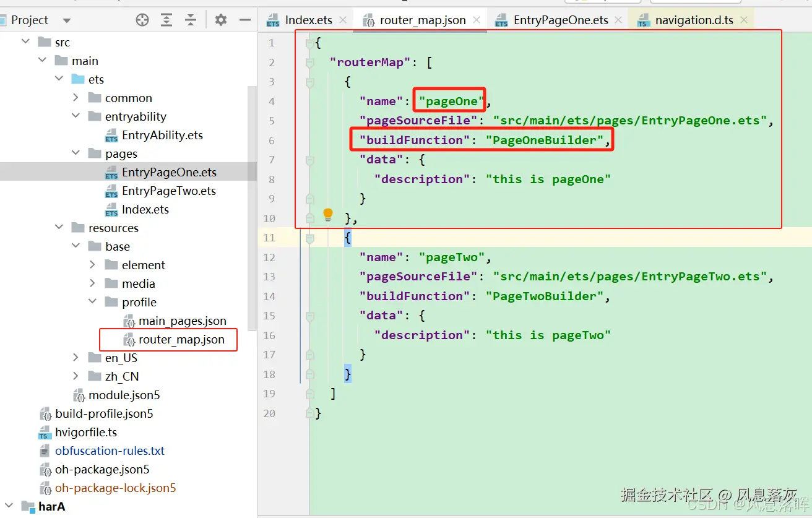Click "this is pageOne" description text
This screenshot has width=812, height=518.
[x=548, y=179]
